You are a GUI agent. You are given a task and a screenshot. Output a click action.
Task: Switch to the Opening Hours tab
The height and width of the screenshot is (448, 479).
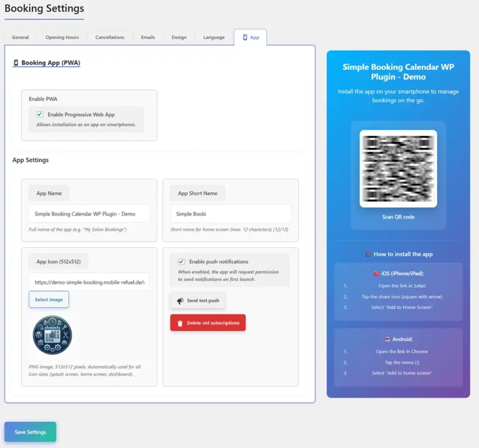pyautogui.click(x=62, y=37)
